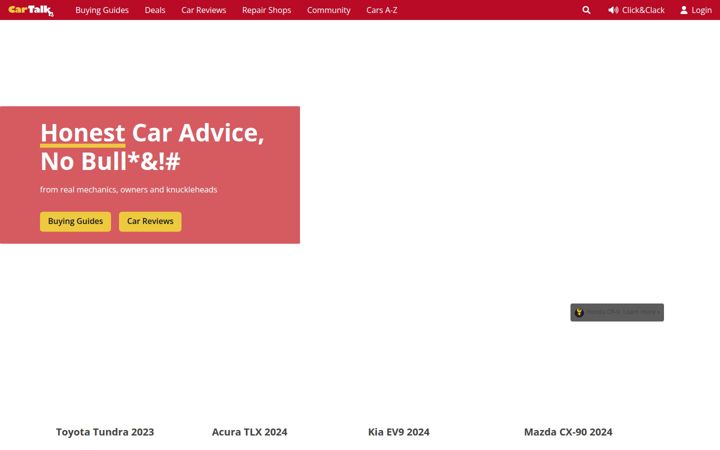The width and height of the screenshot is (720, 450).
Task: Open the Mazda CX-90 2024 review title
Action: (568, 432)
